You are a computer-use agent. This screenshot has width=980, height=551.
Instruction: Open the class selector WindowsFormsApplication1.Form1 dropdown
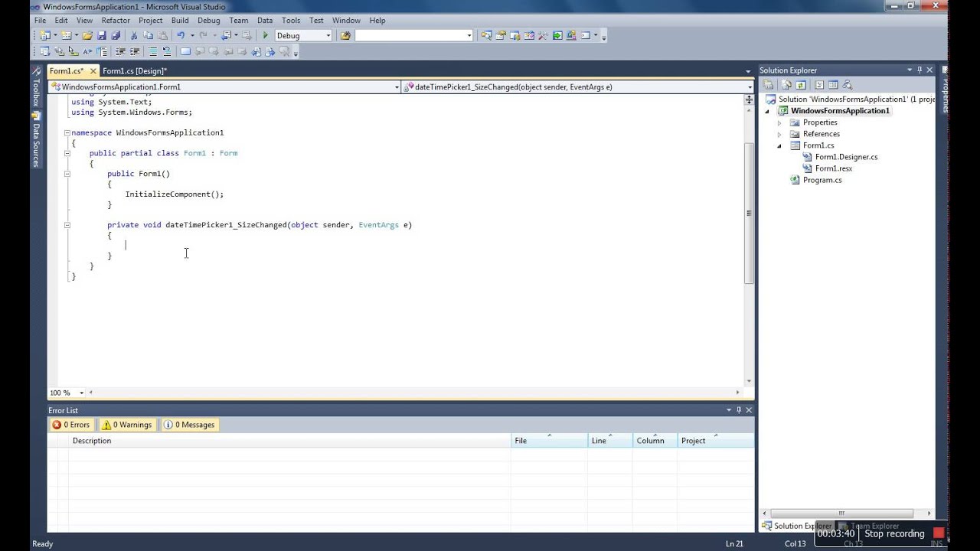click(x=397, y=87)
